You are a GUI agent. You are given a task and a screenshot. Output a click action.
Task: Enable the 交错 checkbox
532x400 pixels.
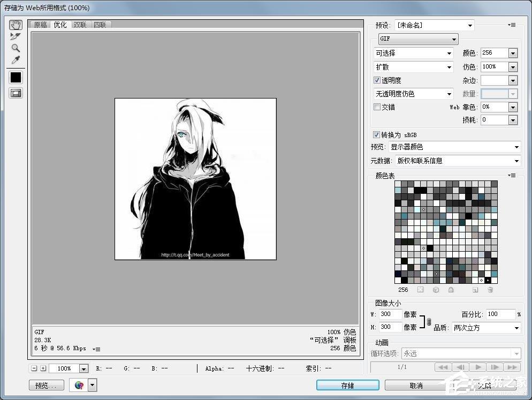click(377, 107)
